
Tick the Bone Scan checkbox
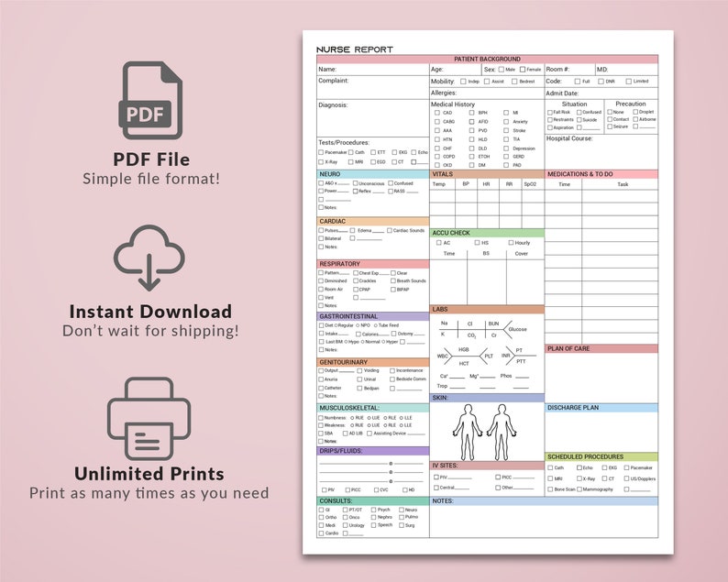tap(550, 489)
